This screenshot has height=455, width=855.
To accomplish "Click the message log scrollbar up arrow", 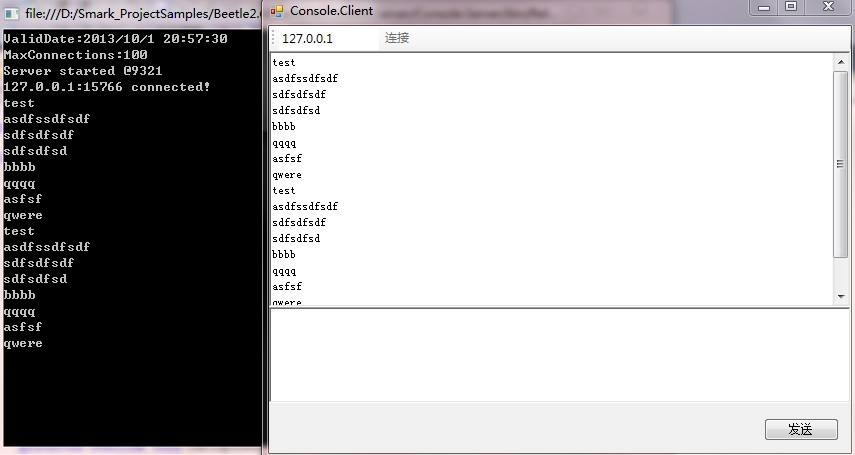I will pos(841,62).
